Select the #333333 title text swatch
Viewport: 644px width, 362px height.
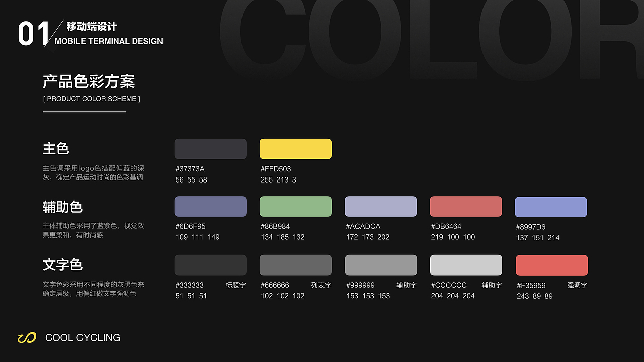pos(210,265)
